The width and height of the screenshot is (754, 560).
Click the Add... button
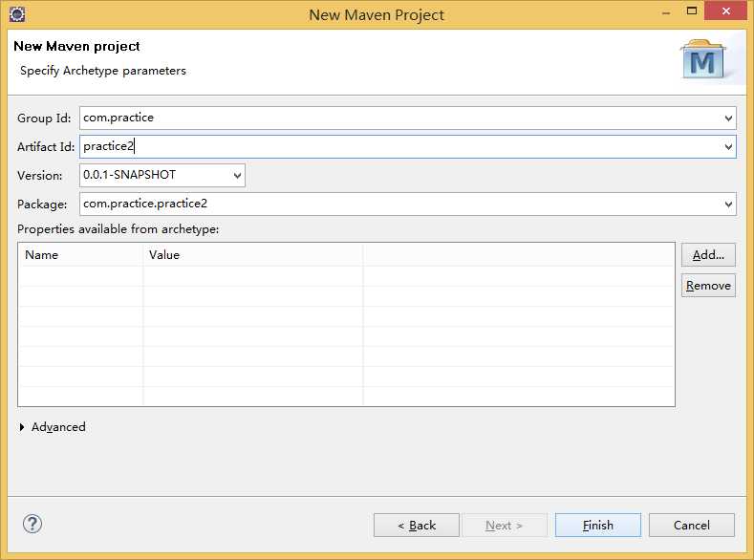(708, 255)
